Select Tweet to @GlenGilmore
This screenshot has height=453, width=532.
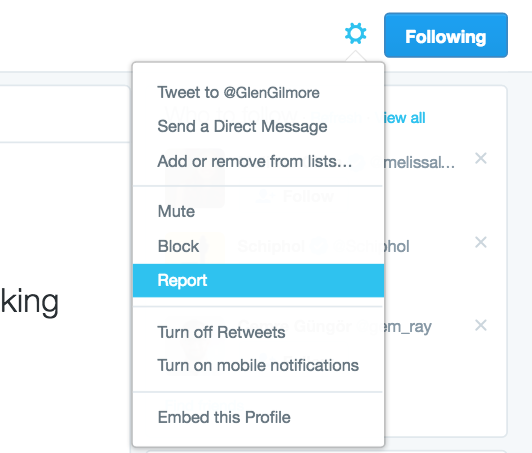[x=239, y=93]
